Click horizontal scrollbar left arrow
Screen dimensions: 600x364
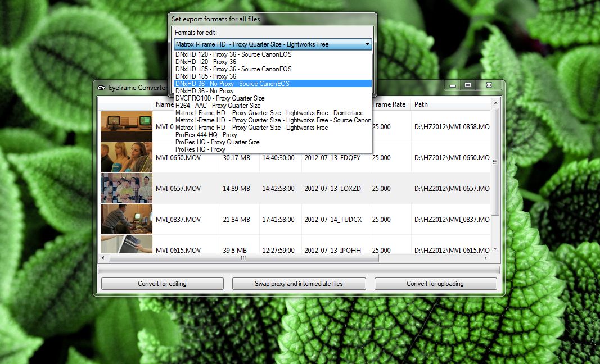coord(102,258)
